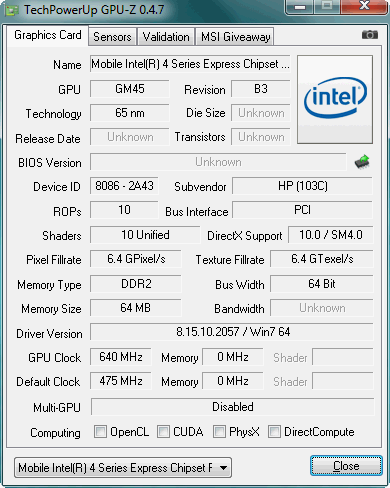This screenshot has width=390, height=488.
Task: Click the Revision field showing B3
Action: coord(261,89)
